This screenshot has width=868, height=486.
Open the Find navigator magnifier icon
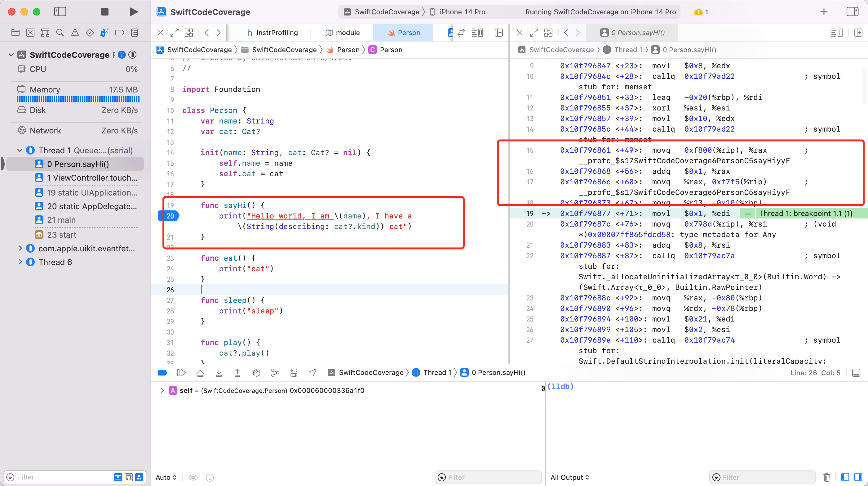60,33
